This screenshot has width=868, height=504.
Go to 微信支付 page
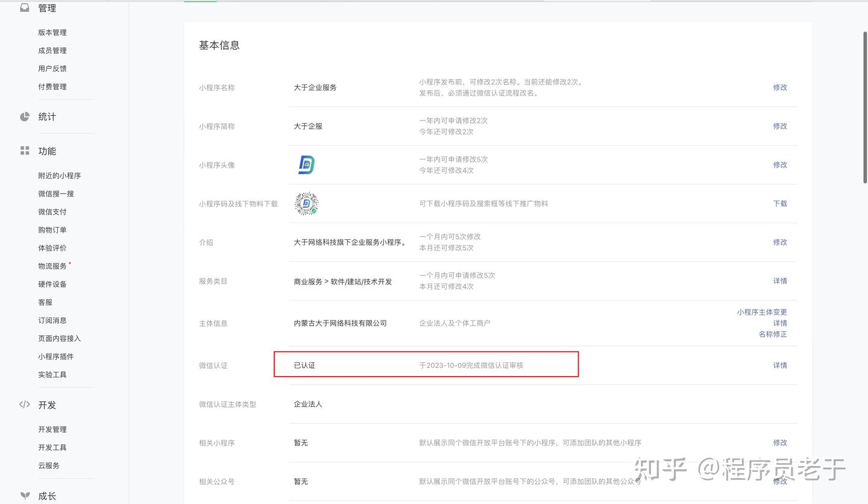(52, 212)
